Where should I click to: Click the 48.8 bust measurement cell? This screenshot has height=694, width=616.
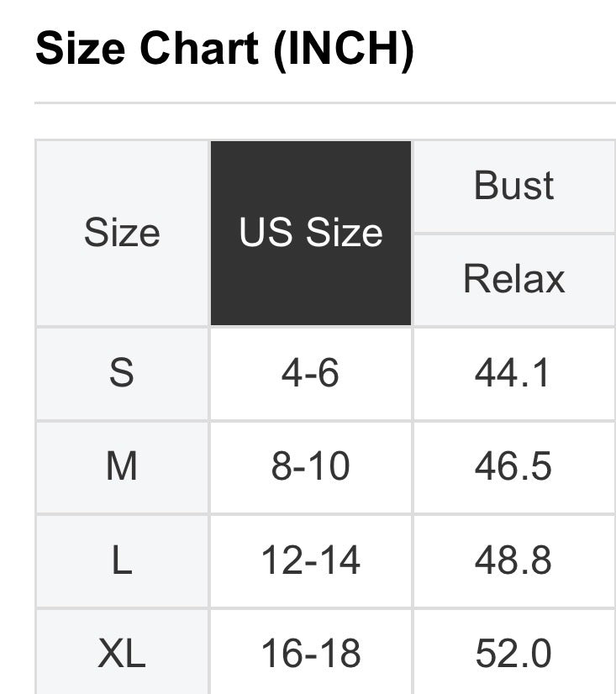[513, 560]
